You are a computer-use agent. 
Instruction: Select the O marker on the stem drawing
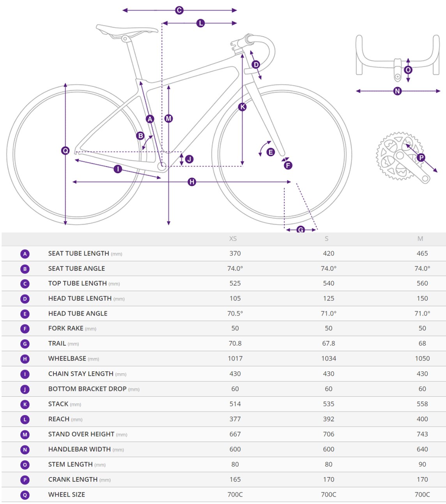click(408, 70)
